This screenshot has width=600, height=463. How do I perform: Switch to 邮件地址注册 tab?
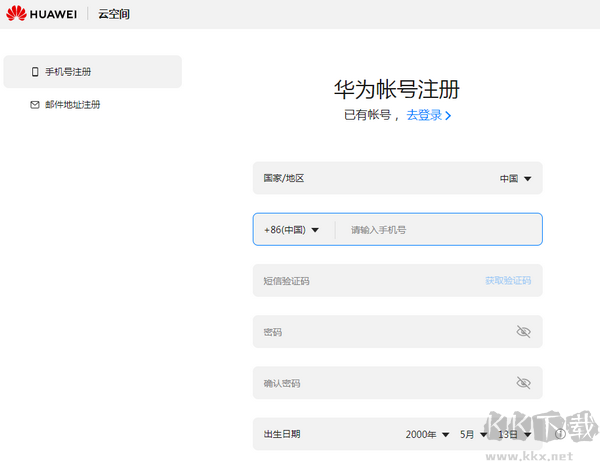[x=72, y=104]
